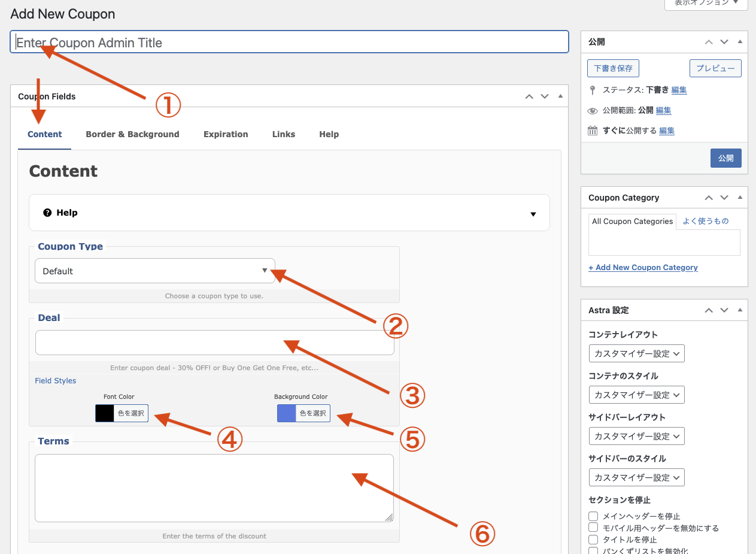Enable メインヘッダーを停止 checkbox
Image resolution: width=756 pixels, height=554 pixels.
593,516
